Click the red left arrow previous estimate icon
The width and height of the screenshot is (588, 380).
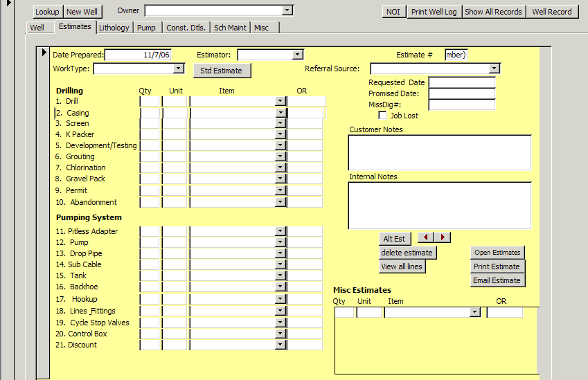[x=426, y=237]
